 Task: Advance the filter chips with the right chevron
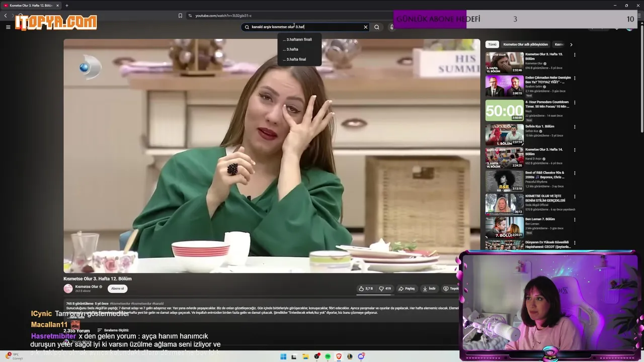tap(571, 44)
